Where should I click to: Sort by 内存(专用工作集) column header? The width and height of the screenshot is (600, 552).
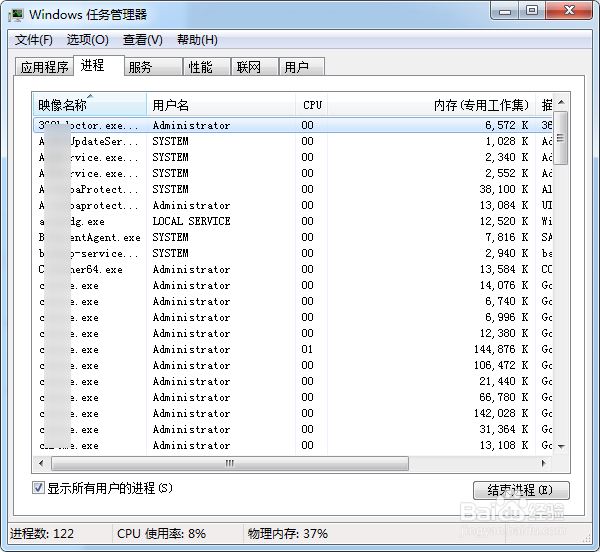point(431,104)
